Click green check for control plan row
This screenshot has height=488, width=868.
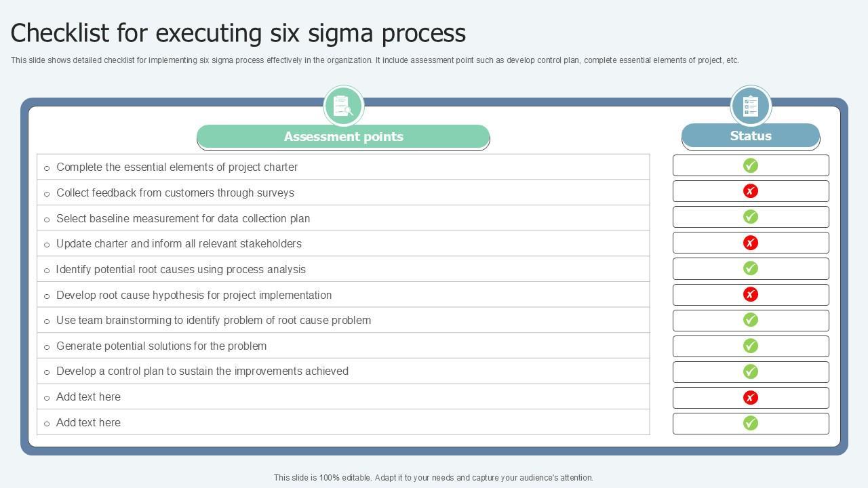click(x=751, y=371)
